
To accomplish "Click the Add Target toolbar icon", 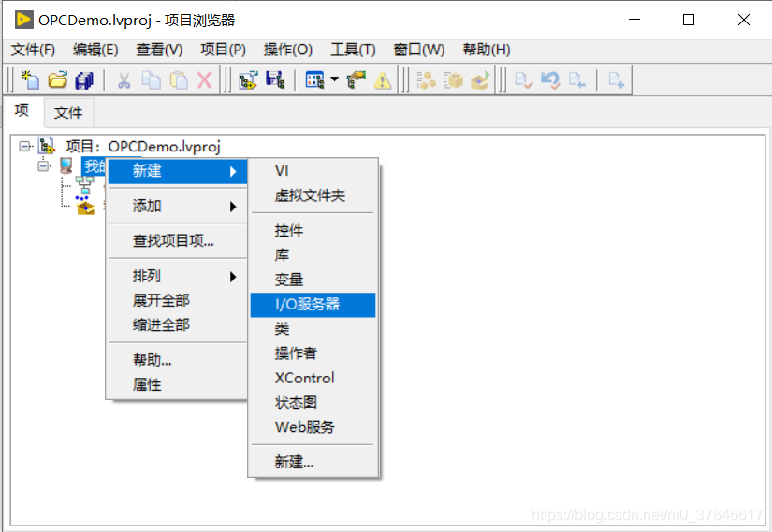I will 248,80.
